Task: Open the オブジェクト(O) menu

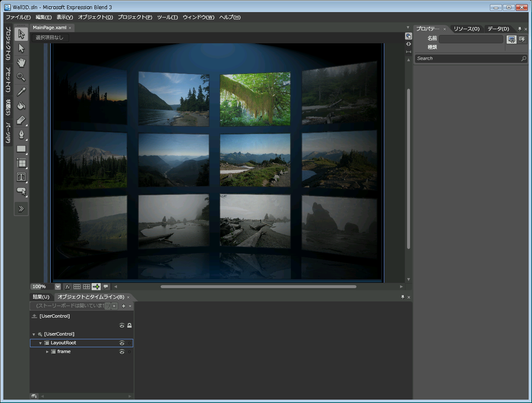Action: (x=95, y=17)
